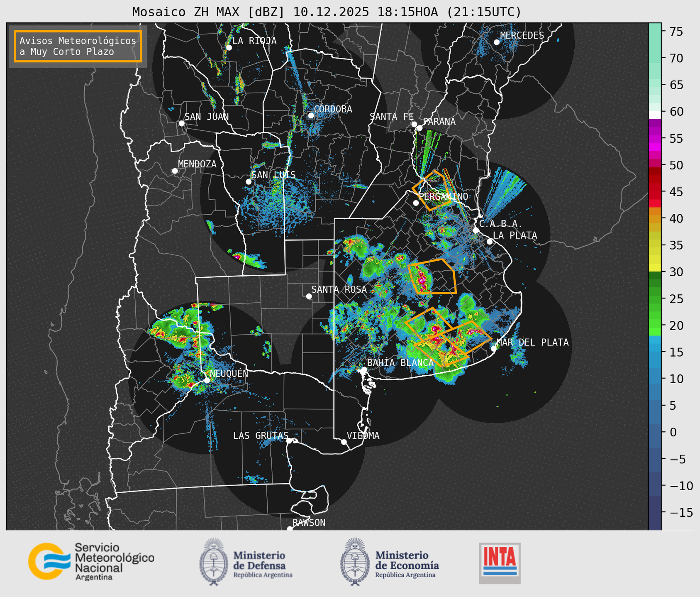Select the PARANA city label
Screen dimensions: 700x597
coord(439,122)
